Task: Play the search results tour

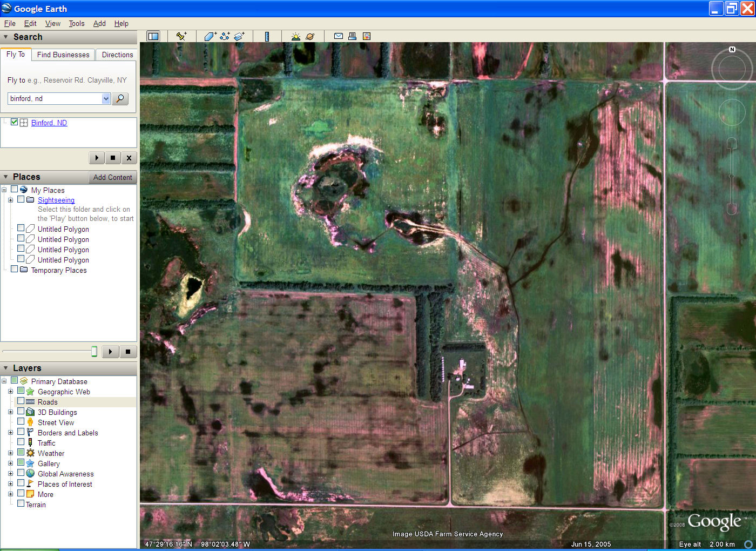Action: [97, 158]
